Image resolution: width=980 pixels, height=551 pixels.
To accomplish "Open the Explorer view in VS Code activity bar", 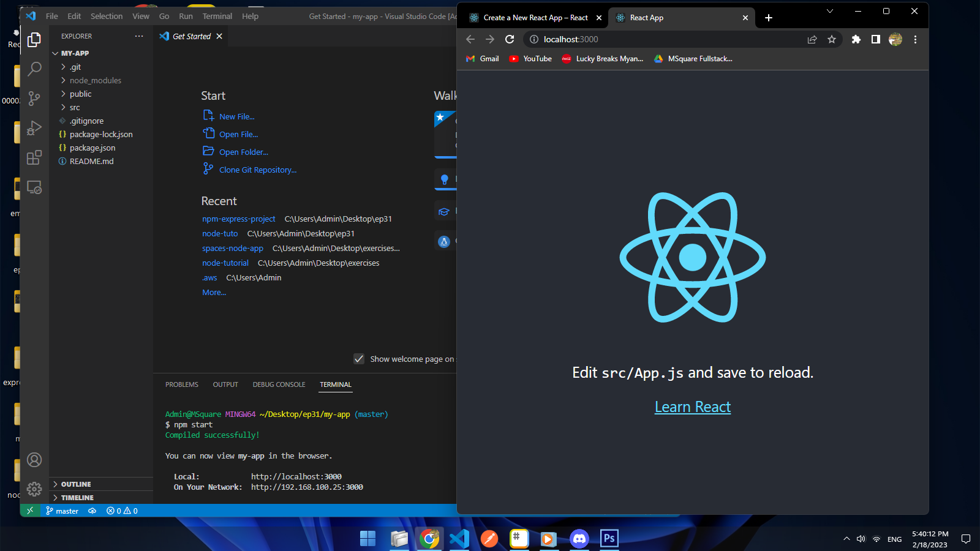I will point(34,40).
